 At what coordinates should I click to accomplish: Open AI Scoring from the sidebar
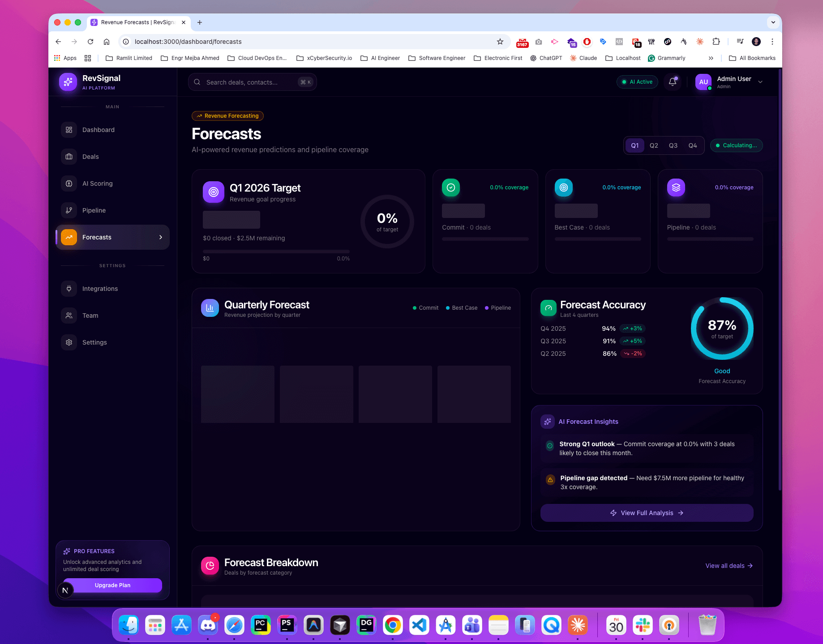(x=69, y=183)
